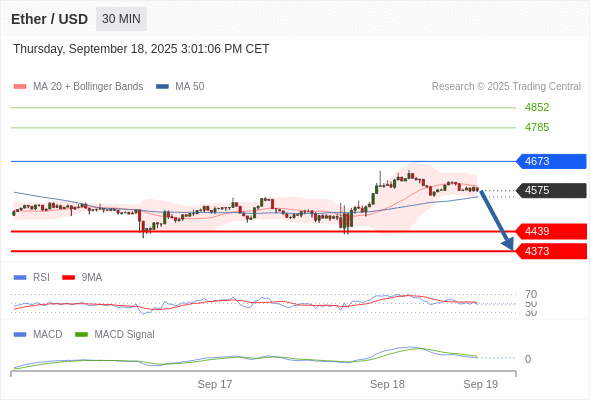Click the blue MACD legend marker
Screen dimensions: 590x400
[20, 335]
